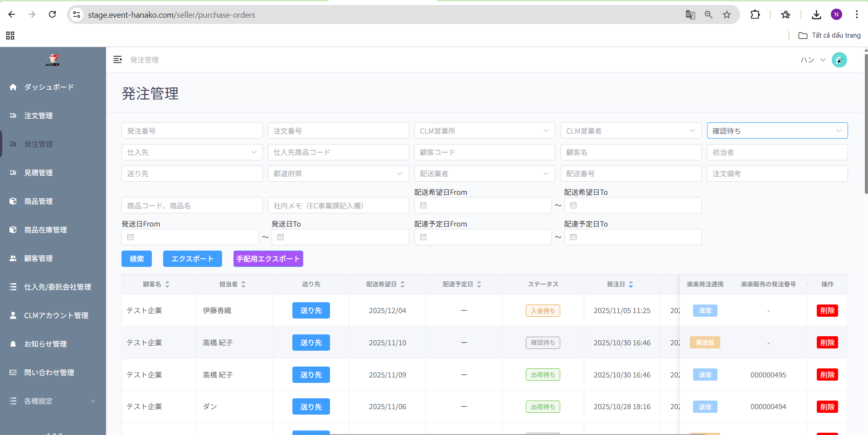Viewport: 868px width, 435px height.
Task: Expand the 都道府県 dropdown
Action: point(338,174)
